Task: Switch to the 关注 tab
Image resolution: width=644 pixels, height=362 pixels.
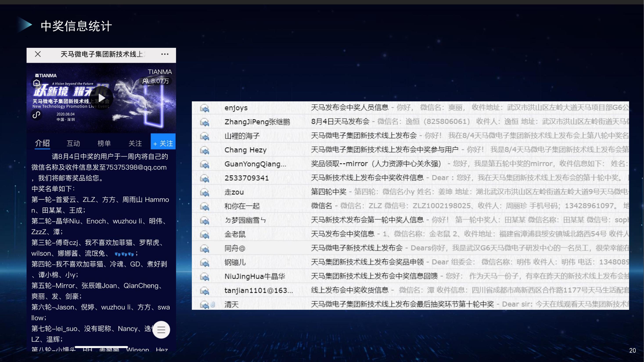Action: pyautogui.click(x=135, y=143)
